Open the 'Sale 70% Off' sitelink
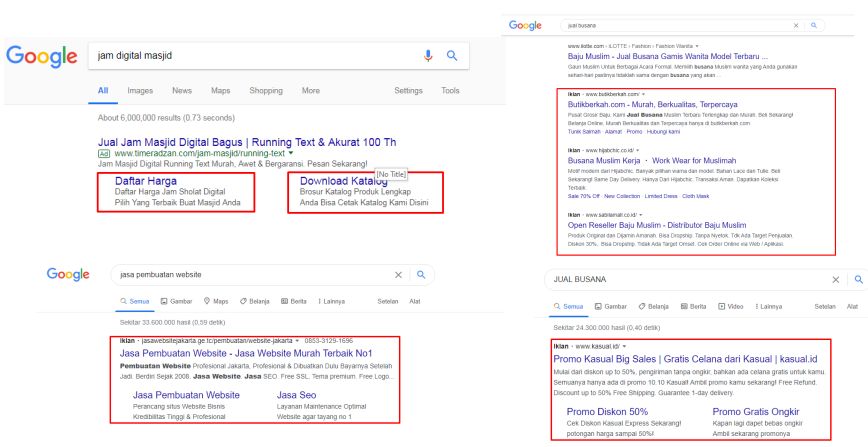The image size is (868, 447). pos(584,196)
